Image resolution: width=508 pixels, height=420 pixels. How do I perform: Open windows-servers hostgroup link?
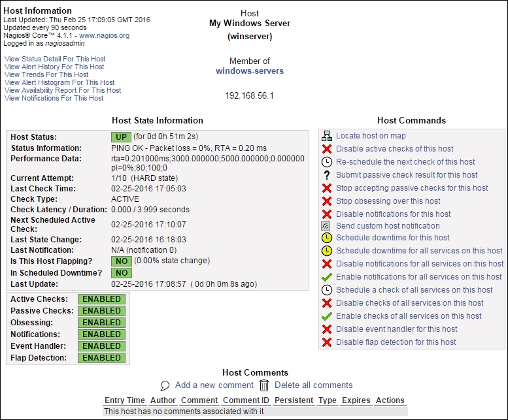250,71
